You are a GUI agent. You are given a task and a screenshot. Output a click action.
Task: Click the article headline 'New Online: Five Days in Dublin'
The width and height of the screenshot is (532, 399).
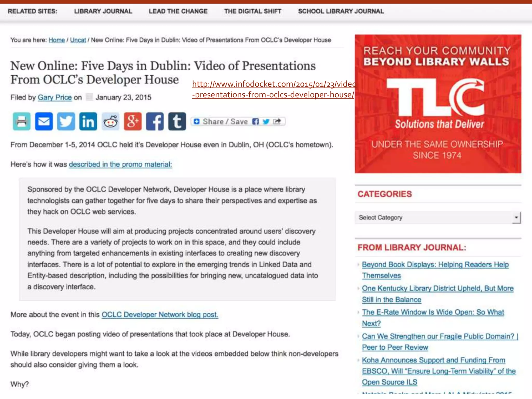[163, 72]
